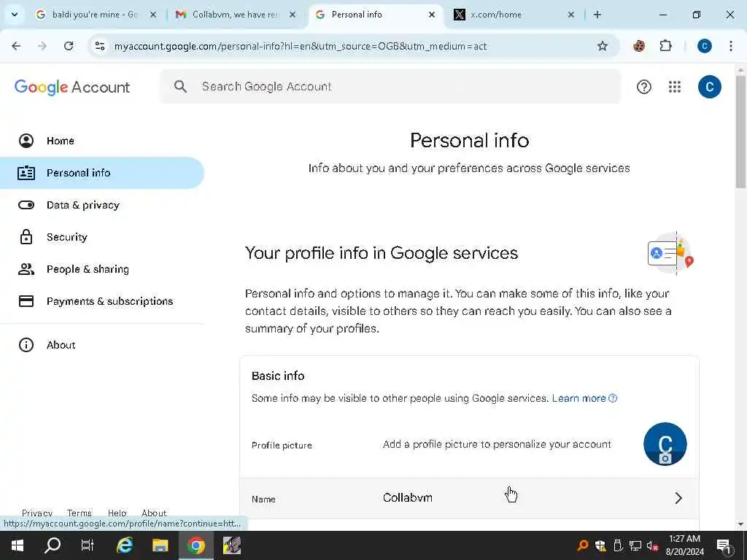Image resolution: width=747 pixels, height=560 pixels.
Task: Open Windows taskbar search
Action: click(x=53, y=545)
